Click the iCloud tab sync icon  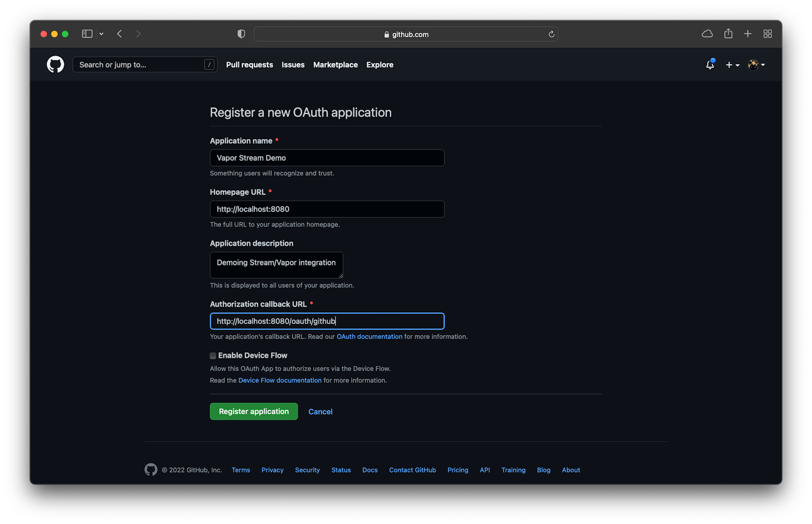(x=707, y=34)
